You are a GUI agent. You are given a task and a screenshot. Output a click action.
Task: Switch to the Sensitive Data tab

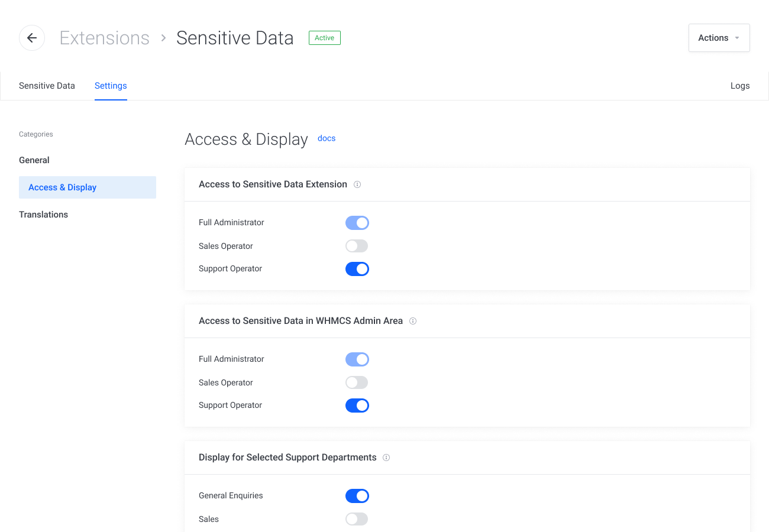pyautogui.click(x=47, y=86)
